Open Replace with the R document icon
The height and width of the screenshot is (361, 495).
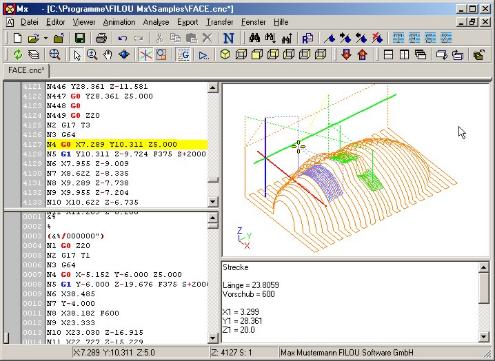(307, 38)
